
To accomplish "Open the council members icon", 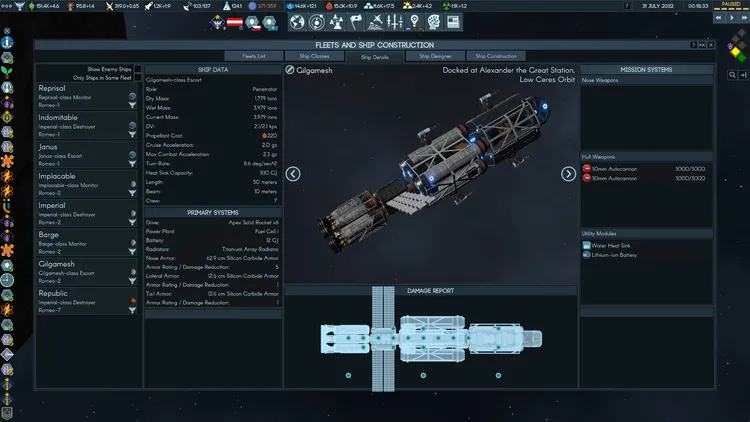I will [336, 22].
